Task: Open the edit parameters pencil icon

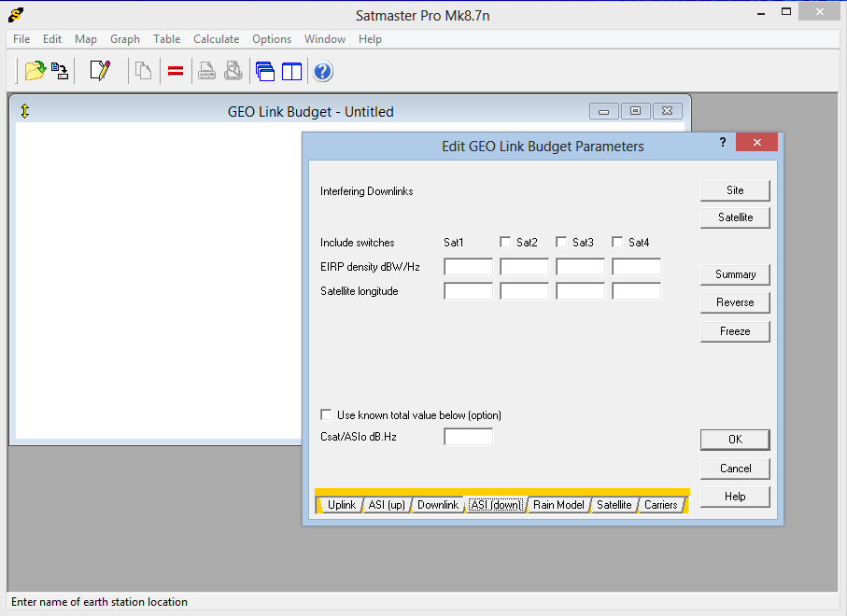Action: click(x=100, y=71)
